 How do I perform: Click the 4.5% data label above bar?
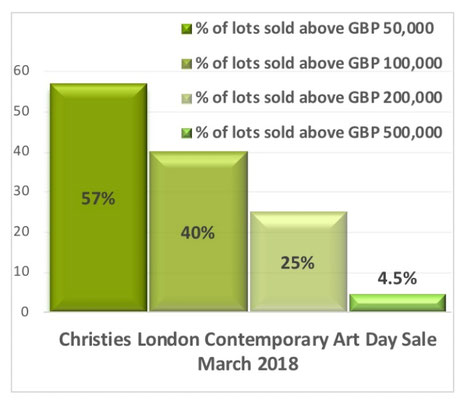click(x=397, y=278)
